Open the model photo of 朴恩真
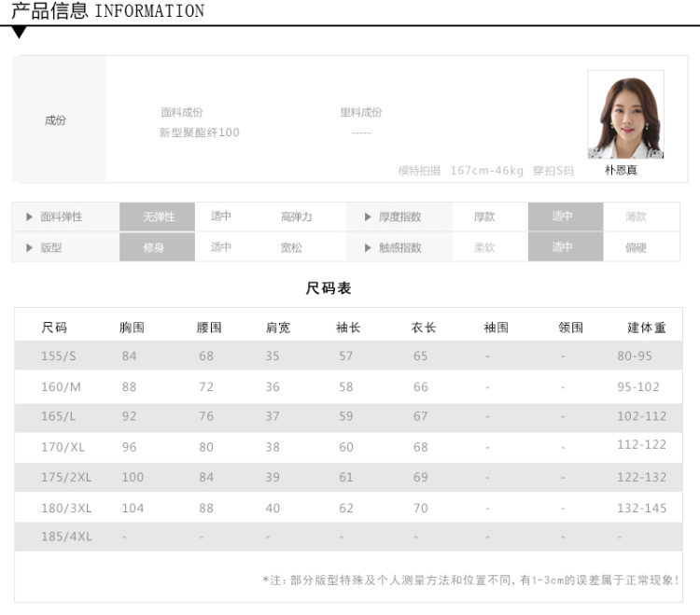Viewport: 700px width, 615px height. coord(625,115)
